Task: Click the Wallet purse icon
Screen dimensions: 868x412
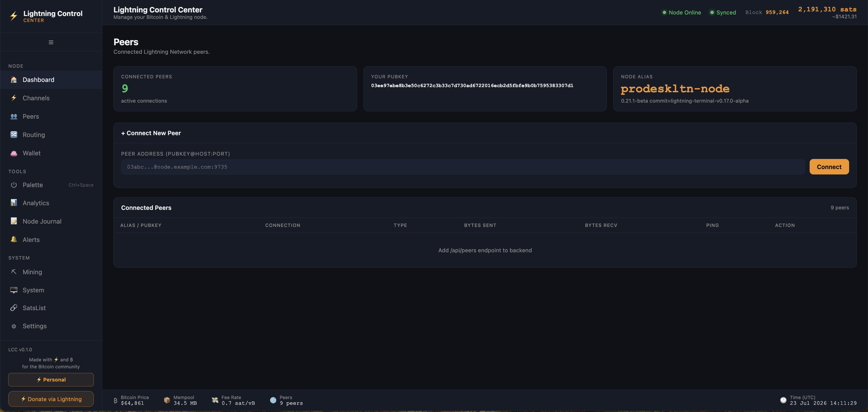Action: (14, 153)
